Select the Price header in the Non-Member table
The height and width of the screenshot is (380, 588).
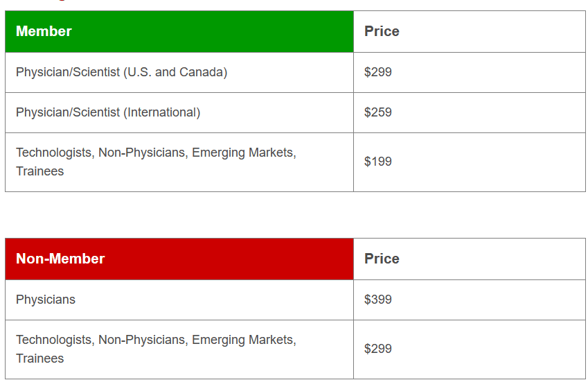(x=382, y=259)
